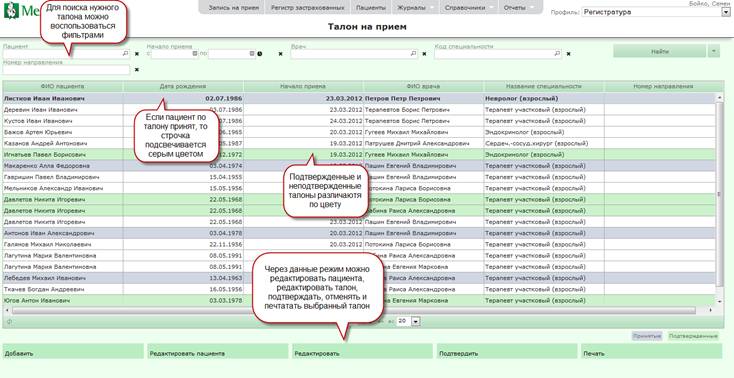Select row Деревин Иван Иванович
Image resolution: width=734 pixels, height=378 pixels.
point(359,110)
